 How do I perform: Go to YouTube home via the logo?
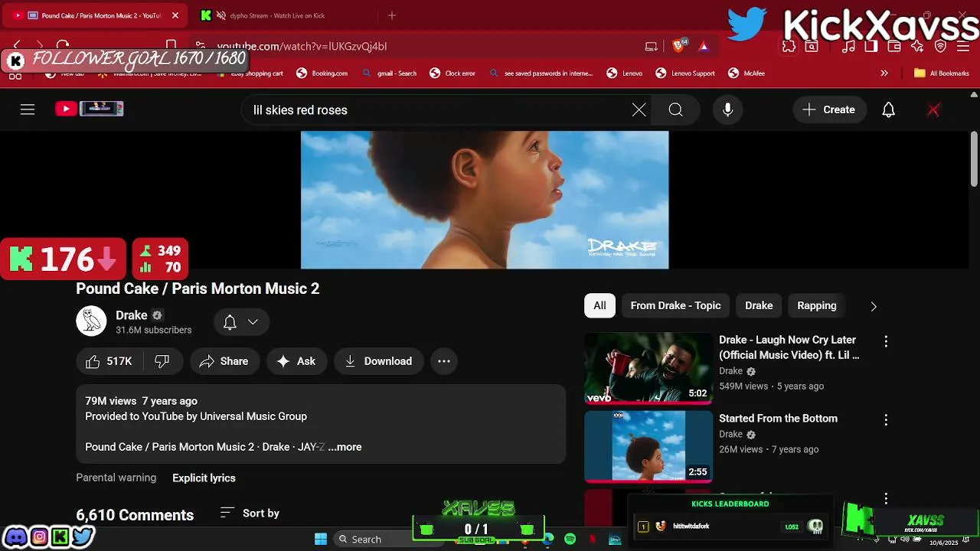89,109
